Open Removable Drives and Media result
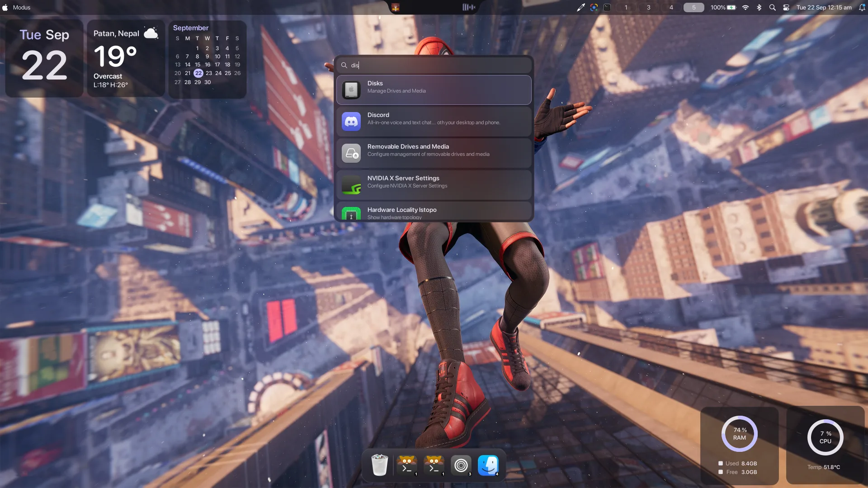Image resolution: width=868 pixels, height=488 pixels. (434, 153)
